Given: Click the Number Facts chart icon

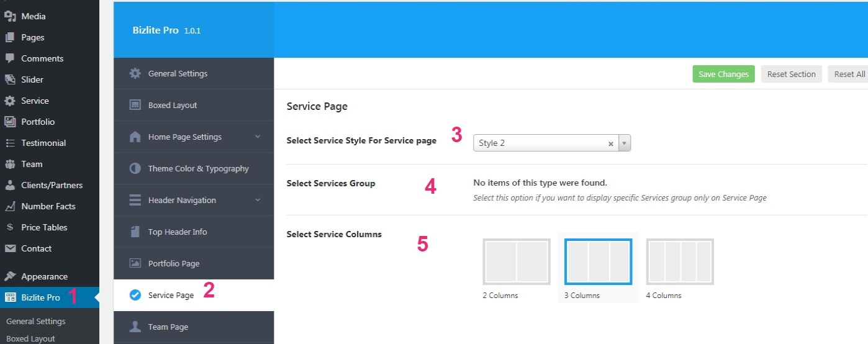Looking at the screenshot, I should 10,206.
